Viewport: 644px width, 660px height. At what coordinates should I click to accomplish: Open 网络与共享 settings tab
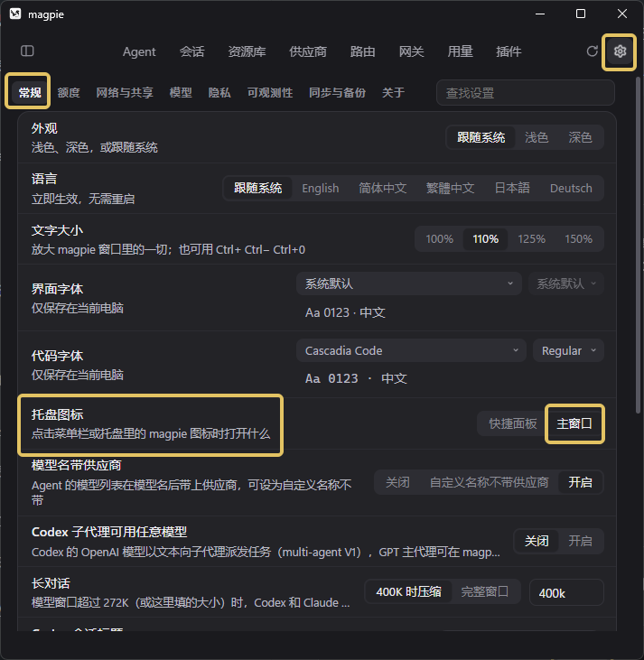[x=125, y=93]
